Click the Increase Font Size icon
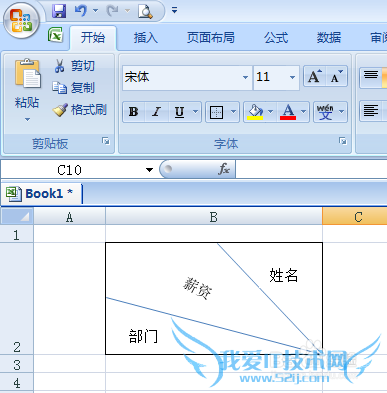 (x=314, y=77)
